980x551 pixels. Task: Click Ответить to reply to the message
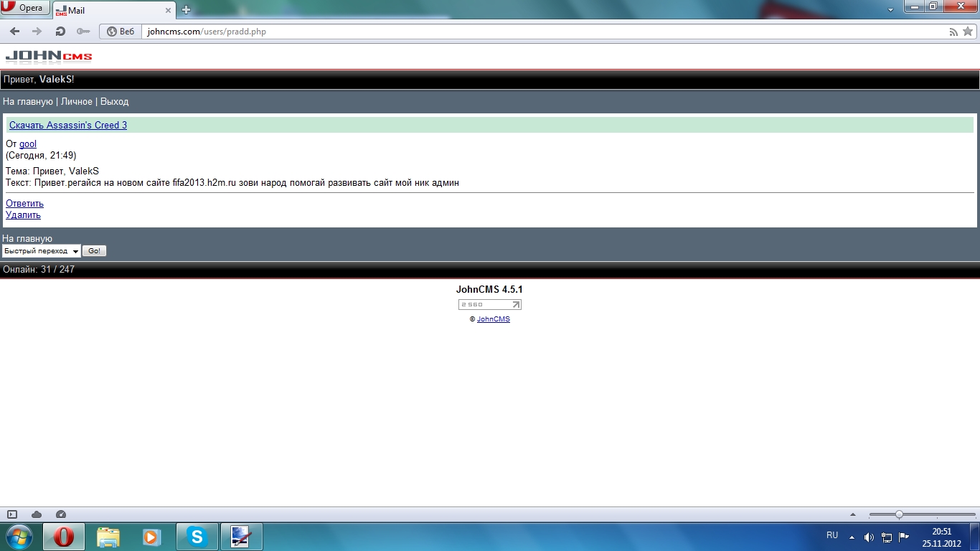point(24,204)
